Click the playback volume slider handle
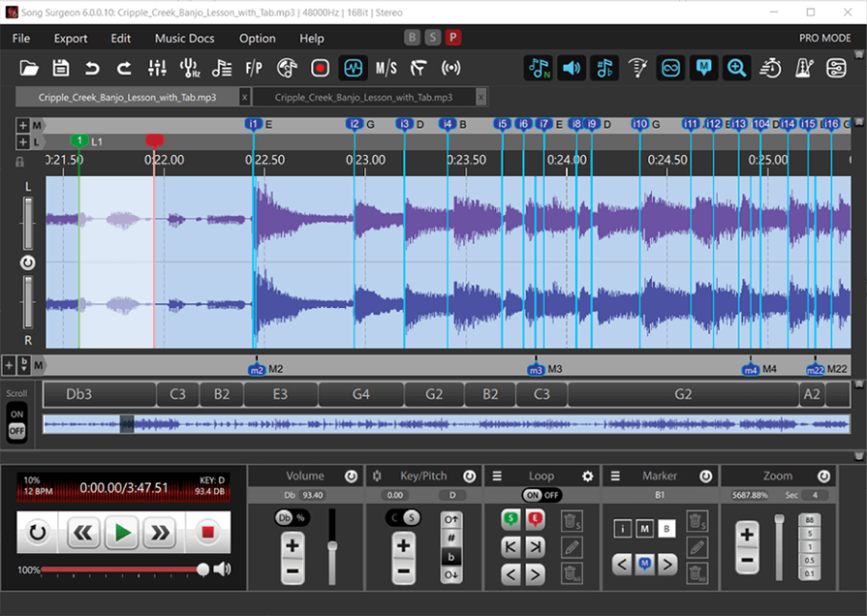Screen dimensions: 867x616 [x=203, y=570]
